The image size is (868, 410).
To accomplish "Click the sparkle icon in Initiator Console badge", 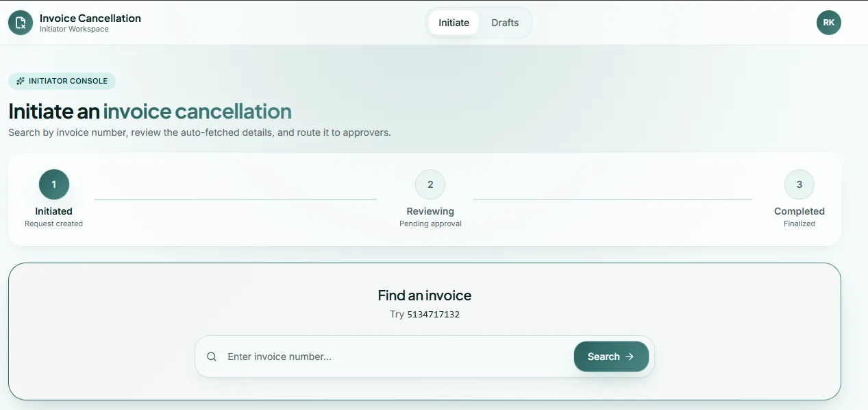I will (21, 81).
